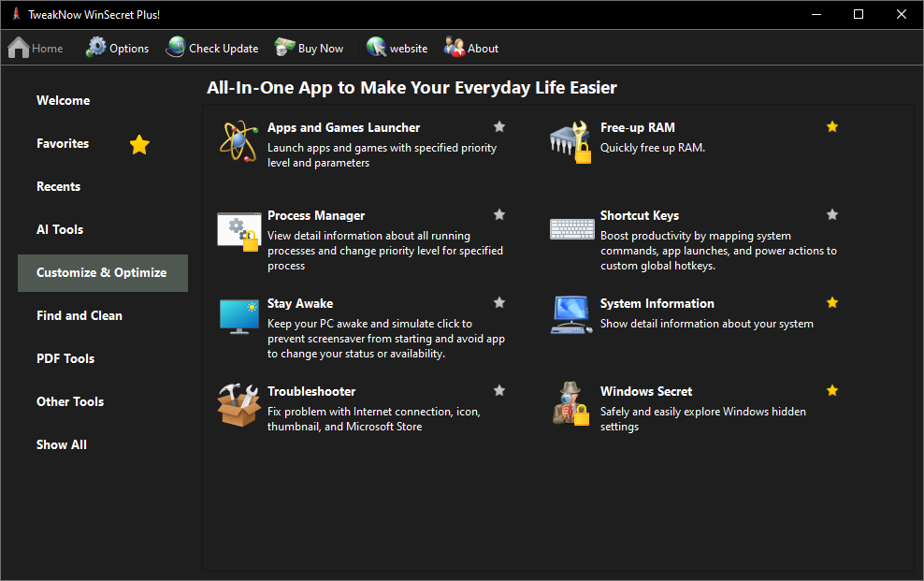Open the System Information computer icon
Screen dimensions: 924x581
click(570, 316)
